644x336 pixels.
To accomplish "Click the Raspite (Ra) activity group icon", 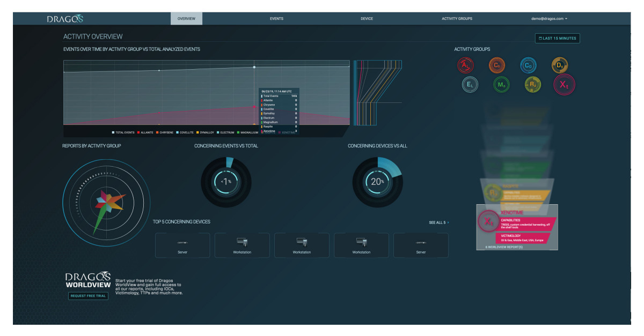I will pos(532,84).
